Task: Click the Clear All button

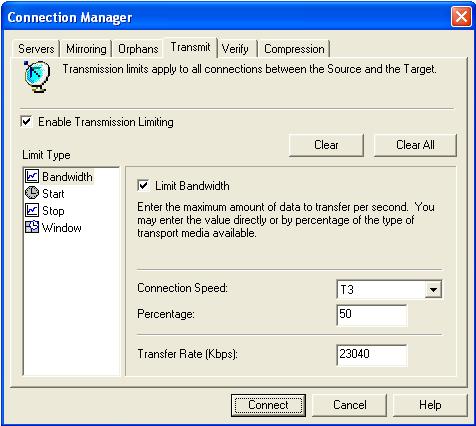Action: 415,145
